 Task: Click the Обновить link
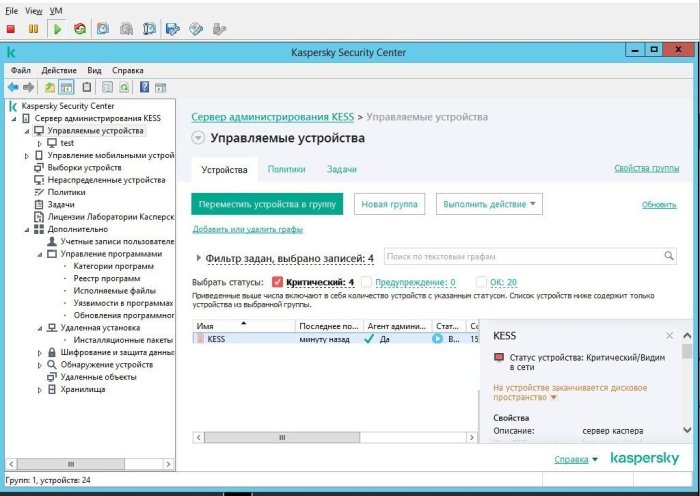[x=659, y=205]
